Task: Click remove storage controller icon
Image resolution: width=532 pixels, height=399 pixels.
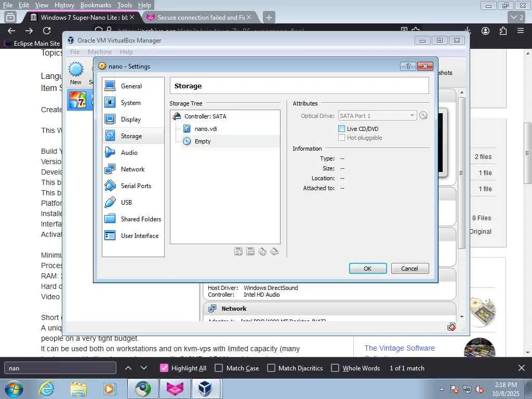Action: pyautogui.click(x=250, y=251)
